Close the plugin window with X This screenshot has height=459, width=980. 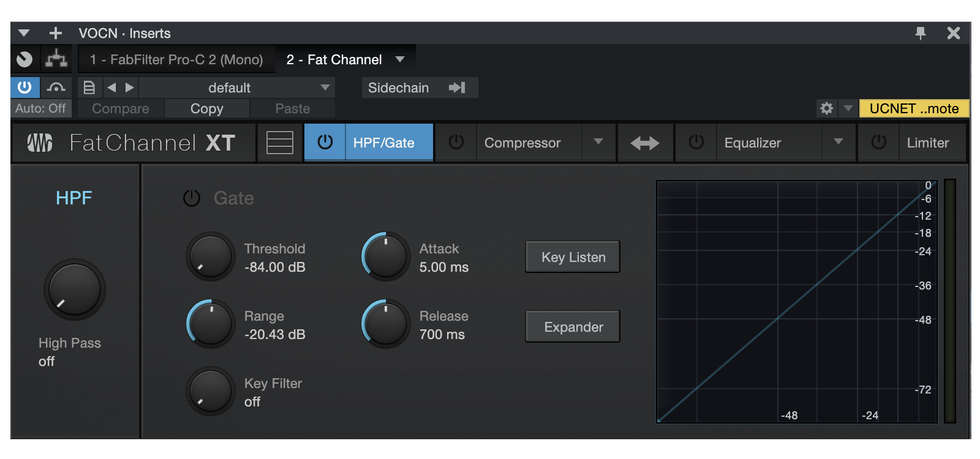click(953, 33)
